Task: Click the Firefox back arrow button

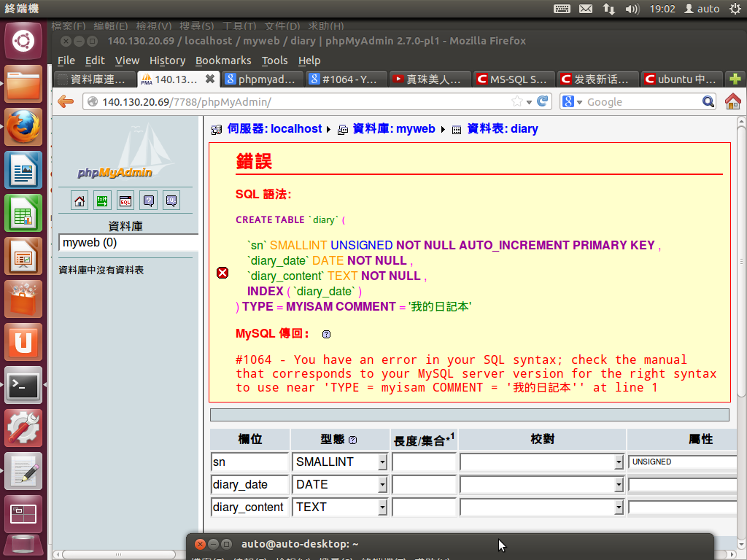Action: pos(66,101)
